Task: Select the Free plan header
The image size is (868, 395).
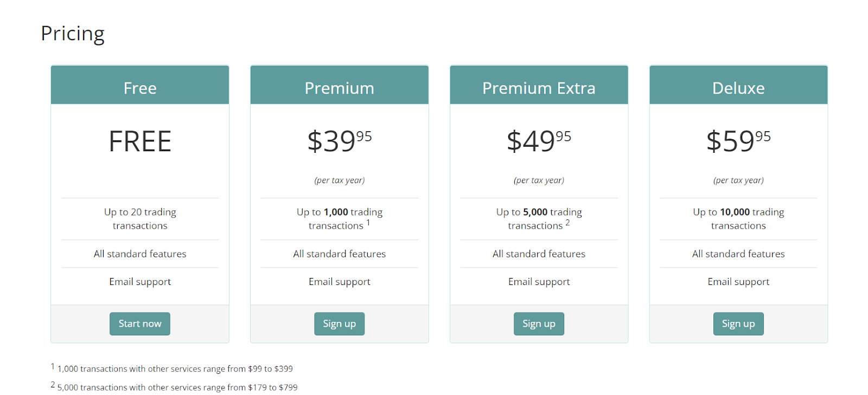Action: (x=140, y=88)
